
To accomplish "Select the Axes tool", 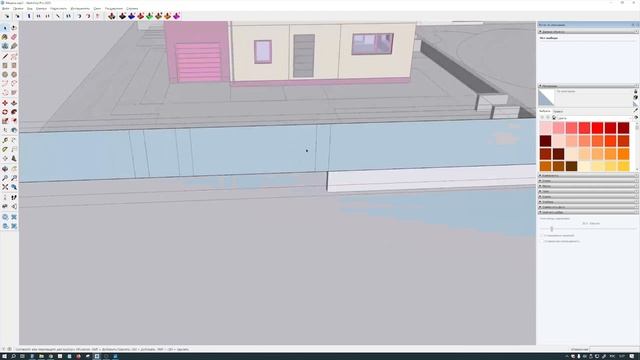I will (5, 158).
